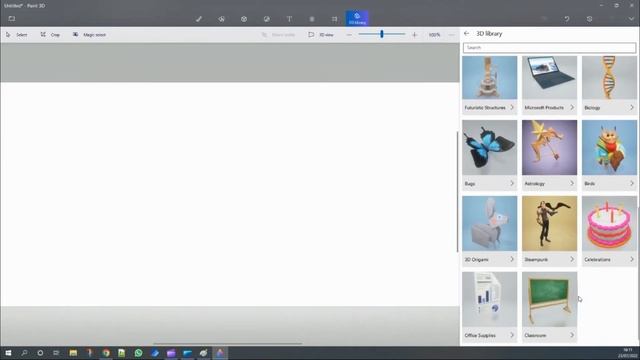Screen dimensions: 640x360
Task: Open taskbar Search magnifier
Action: [24, 353]
